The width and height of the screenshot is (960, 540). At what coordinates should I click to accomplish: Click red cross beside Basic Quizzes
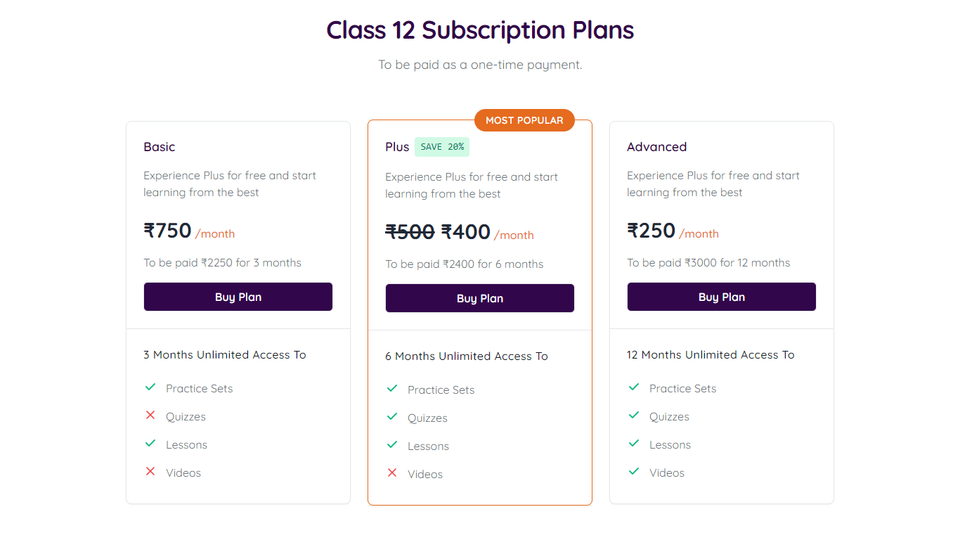tap(150, 415)
